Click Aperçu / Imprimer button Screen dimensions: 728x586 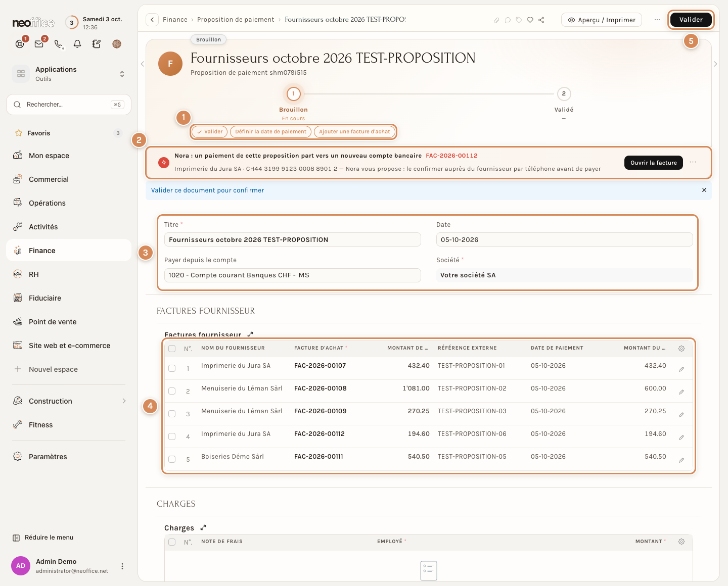602,20
